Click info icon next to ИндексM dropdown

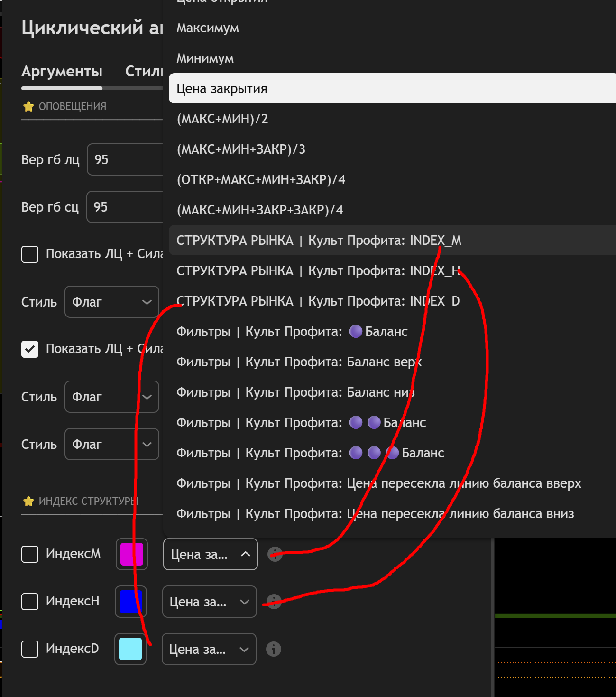click(275, 554)
